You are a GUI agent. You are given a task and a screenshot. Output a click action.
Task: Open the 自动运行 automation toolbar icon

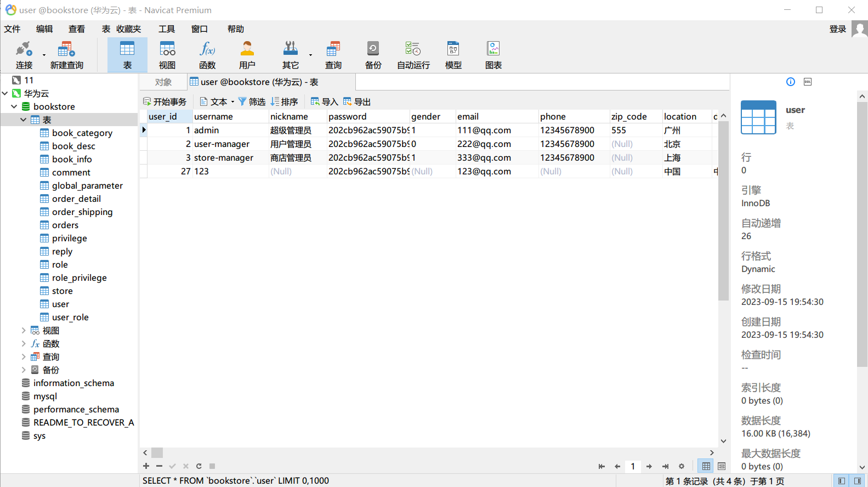(413, 55)
